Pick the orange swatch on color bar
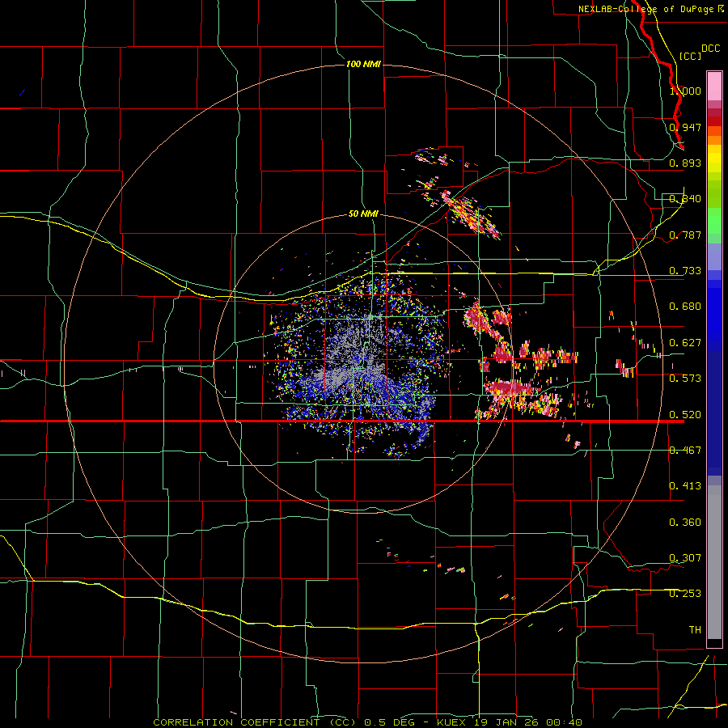Screen dimensions: 728x728 714,140
